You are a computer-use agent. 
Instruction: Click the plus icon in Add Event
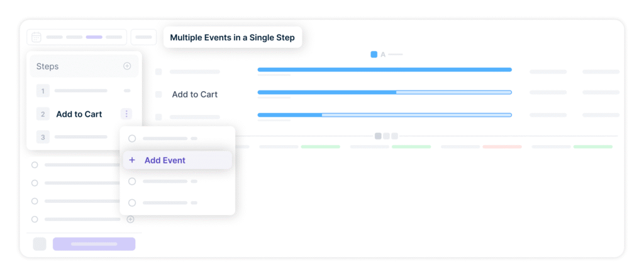[132, 160]
